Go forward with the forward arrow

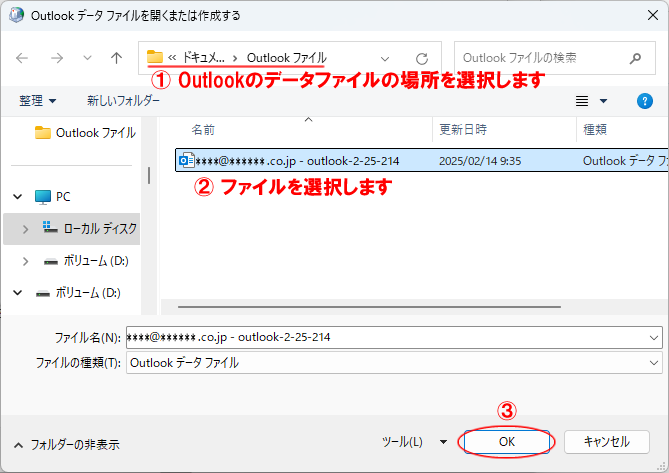tap(57, 58)
